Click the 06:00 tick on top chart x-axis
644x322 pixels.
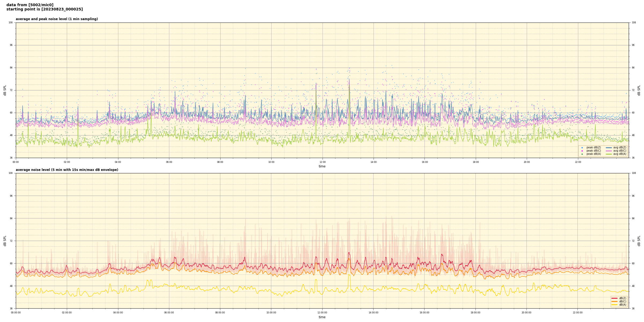169,162
